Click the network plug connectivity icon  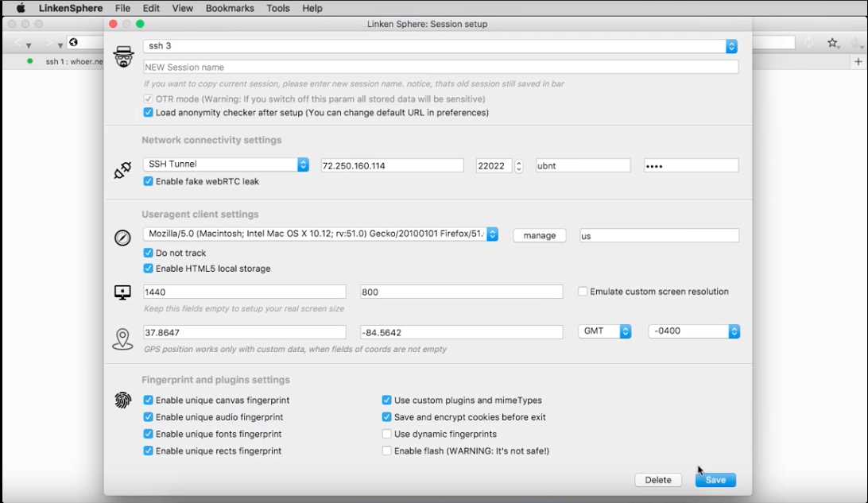[122, 170]
